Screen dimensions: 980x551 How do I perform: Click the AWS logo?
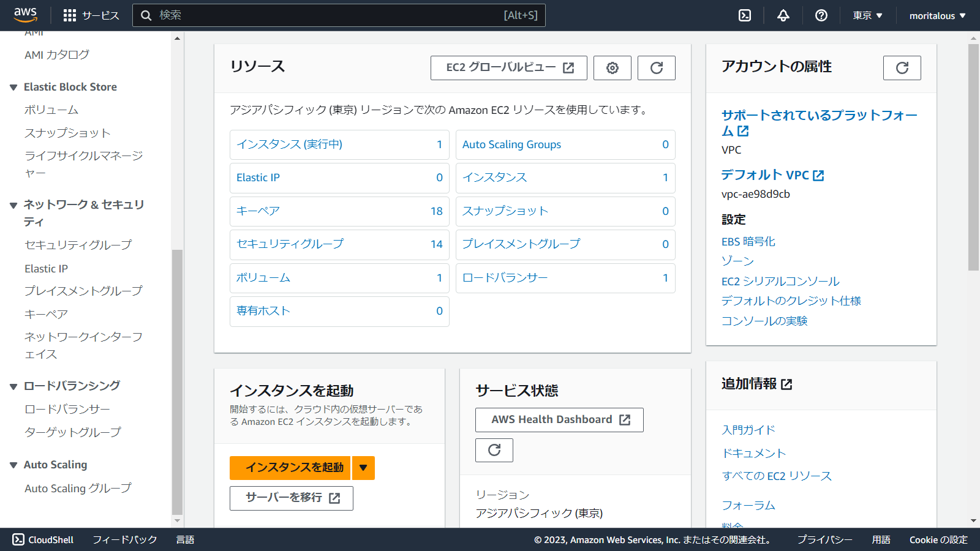[25, 15]
